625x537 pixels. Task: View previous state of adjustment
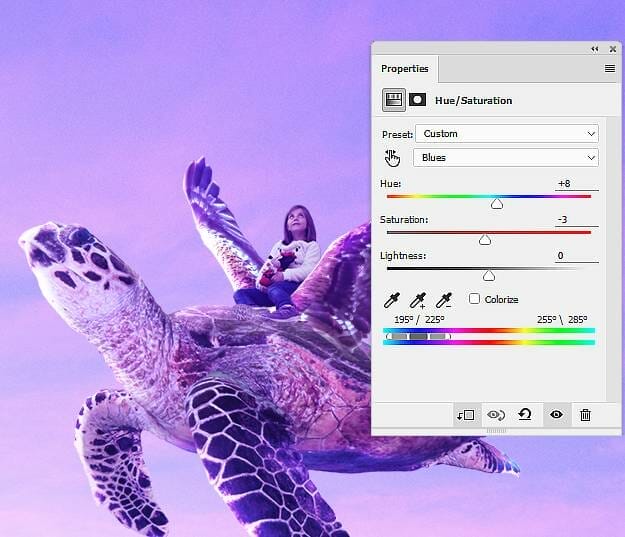click(495, 415)
